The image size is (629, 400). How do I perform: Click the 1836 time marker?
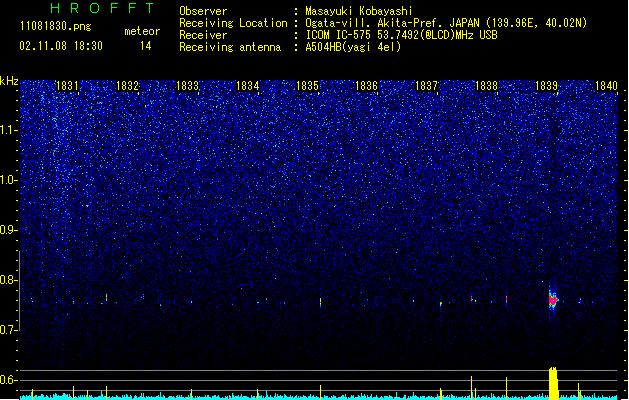367,85
